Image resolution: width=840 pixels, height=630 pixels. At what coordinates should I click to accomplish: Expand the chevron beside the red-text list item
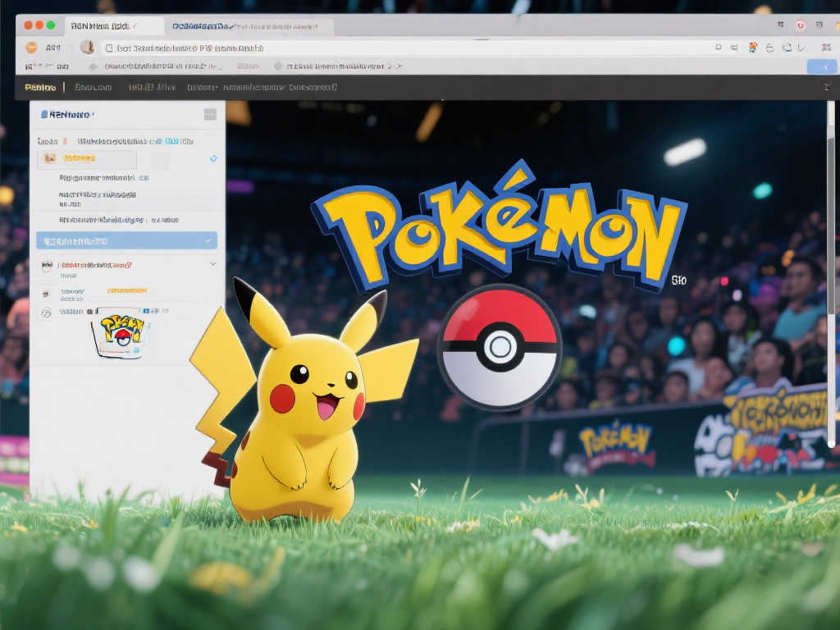coord(213,264)
